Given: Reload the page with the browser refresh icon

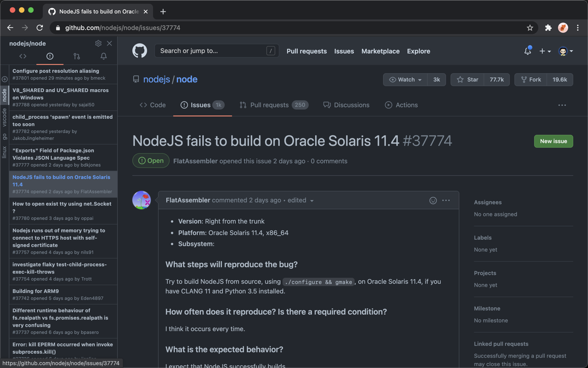Looking at the screenshot, I should (40, 28).
